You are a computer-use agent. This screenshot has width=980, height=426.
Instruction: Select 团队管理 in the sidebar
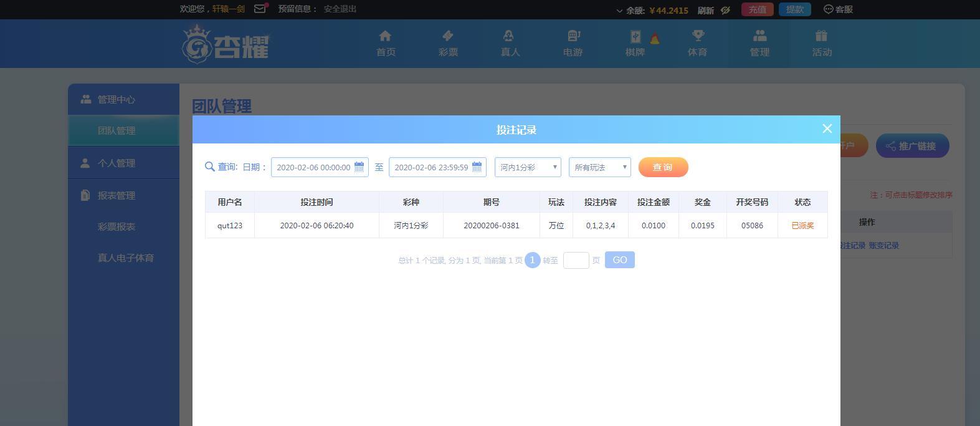click(x=123, y=130)
